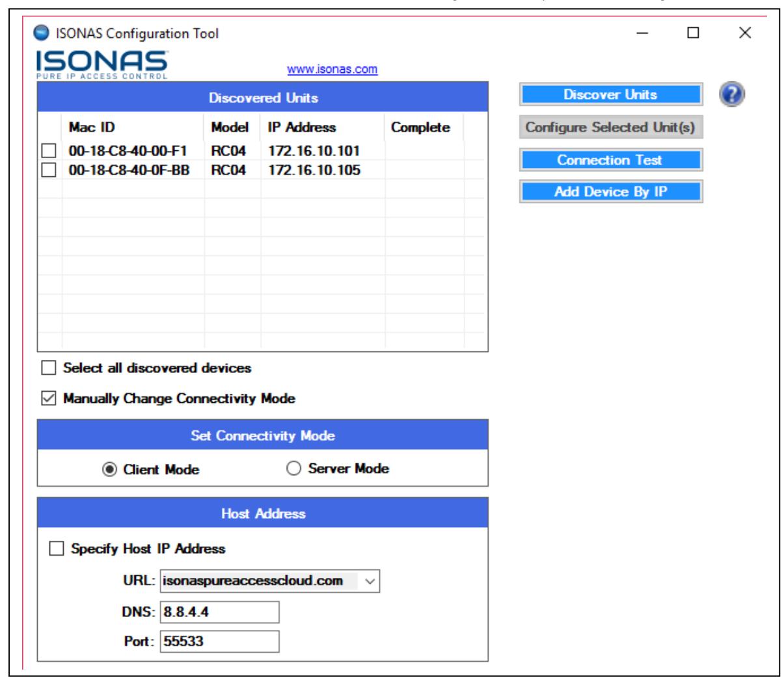Click the blue help question mark icon
This screenshot has height=682, width=784.
pyautogui.click(x=732, y=95)
